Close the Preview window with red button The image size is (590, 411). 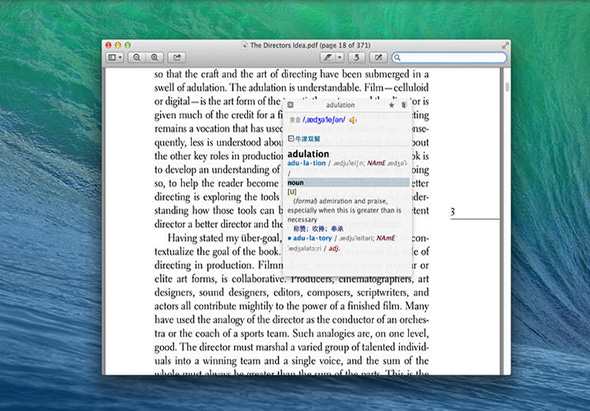coord(108,45)
